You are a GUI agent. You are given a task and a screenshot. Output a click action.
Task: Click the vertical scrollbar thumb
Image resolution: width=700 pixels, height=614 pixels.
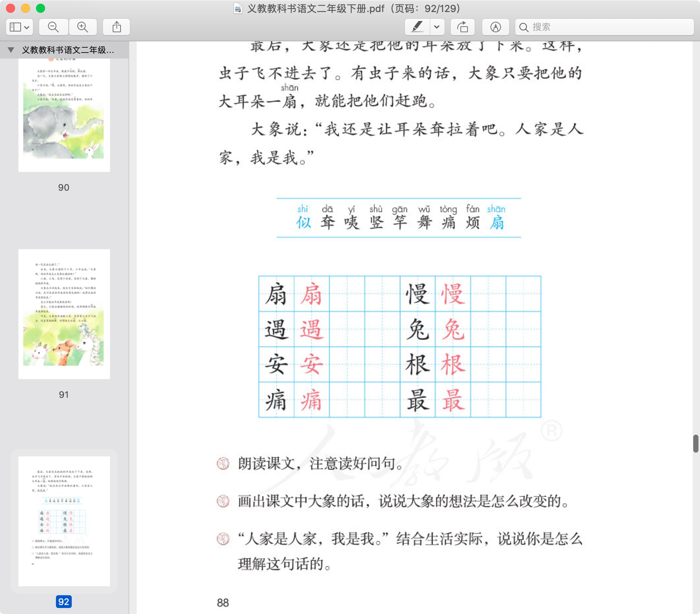point(695,444)
